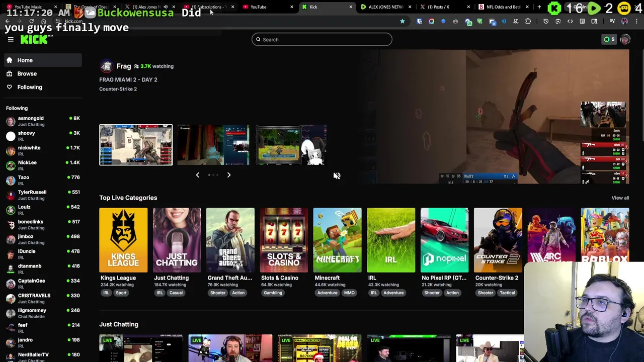This screenshot has height=362, width=644.
Task: Open shoovy in Following list
Action: click(x=43, y=136)
